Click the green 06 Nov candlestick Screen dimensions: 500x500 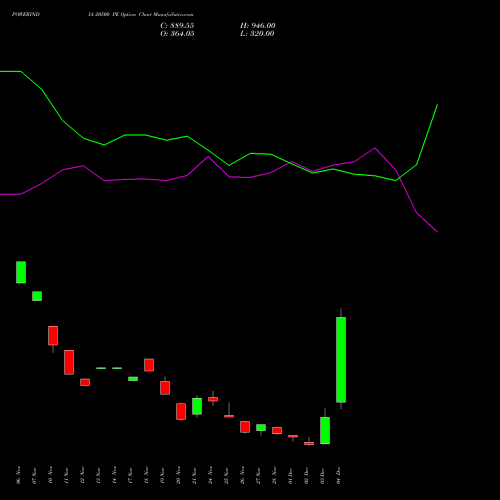[21, 272]
